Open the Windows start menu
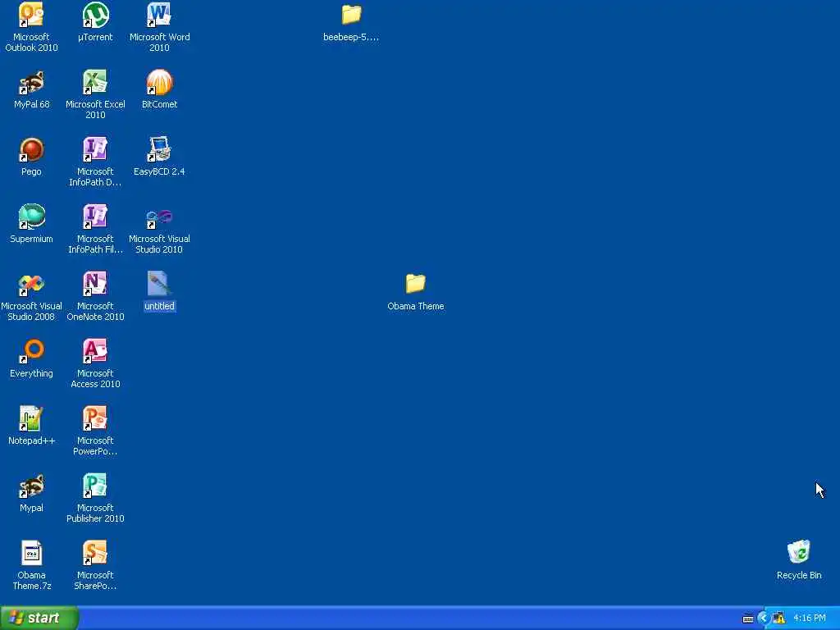840x630 pixels. pyautogui.click(x=39, y=618)
